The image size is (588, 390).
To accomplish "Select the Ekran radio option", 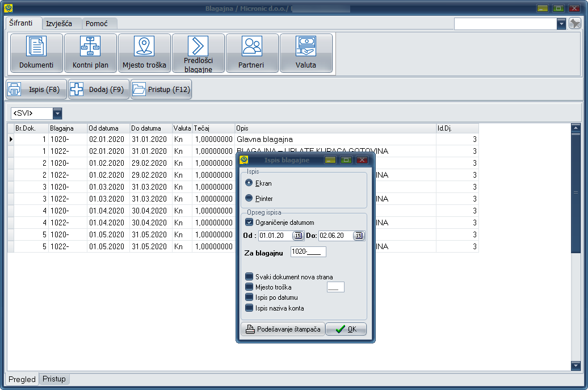I will (x=249, y=183).
